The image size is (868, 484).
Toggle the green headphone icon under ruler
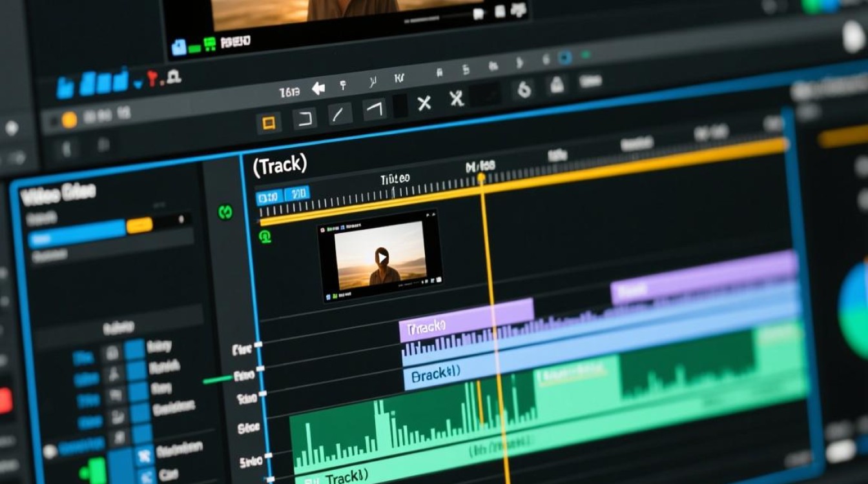pyautogui.click(x=265, y=236)
